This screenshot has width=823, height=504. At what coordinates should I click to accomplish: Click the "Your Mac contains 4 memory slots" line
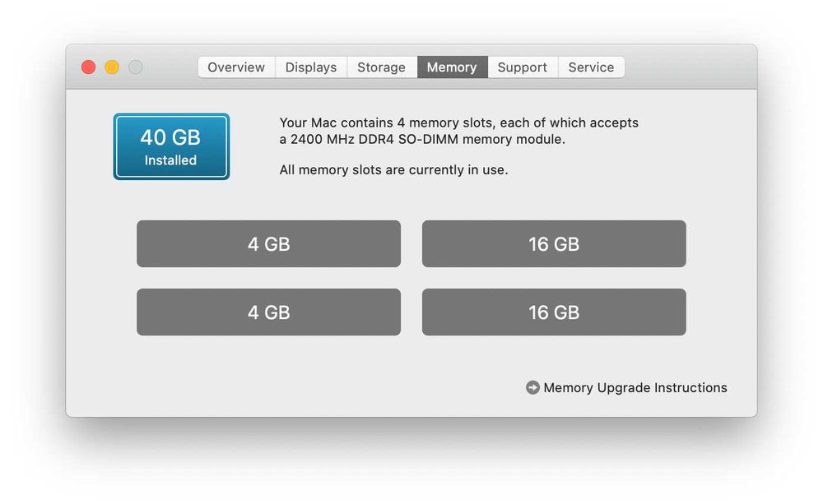tap(458, 123)
